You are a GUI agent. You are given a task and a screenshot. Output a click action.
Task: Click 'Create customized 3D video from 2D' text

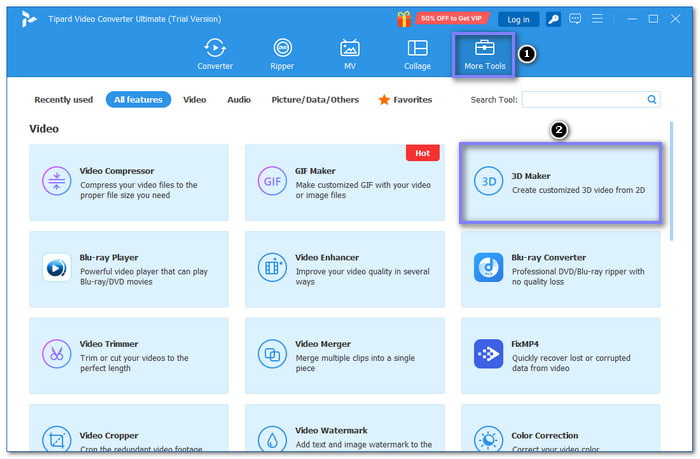pyautogui.click(x=578, y=190)
